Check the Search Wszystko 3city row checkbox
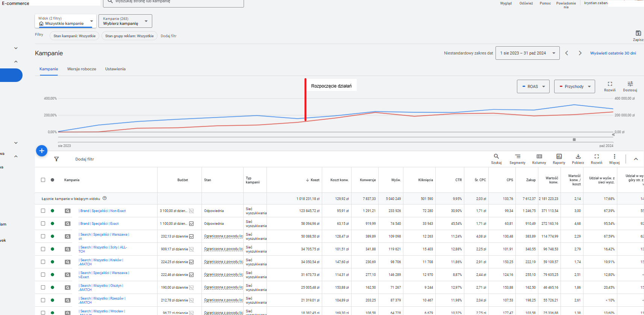This screenshot has height=315, width=644. (43, 249)
